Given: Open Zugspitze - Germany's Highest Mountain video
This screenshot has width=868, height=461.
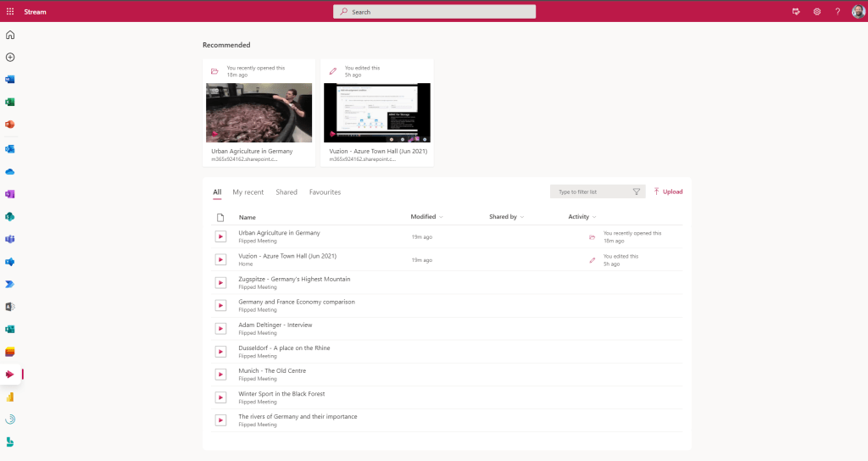Looking at the screenshot, I should point(294,279).
